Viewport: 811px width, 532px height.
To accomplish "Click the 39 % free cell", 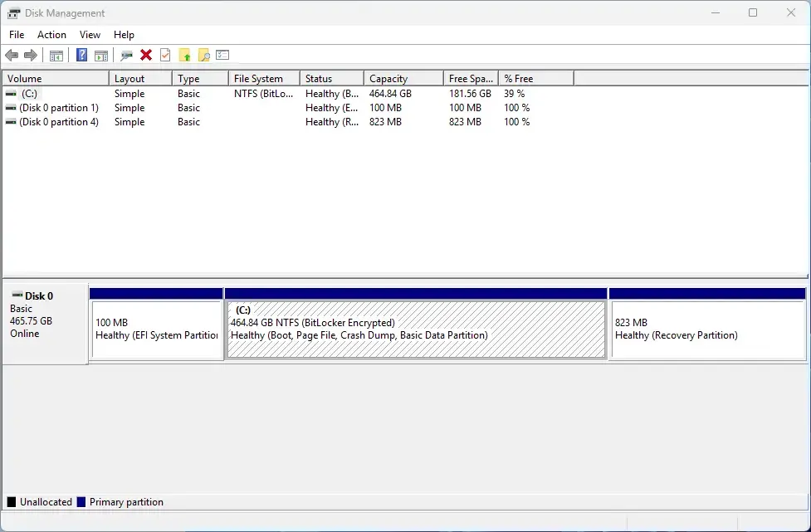I will 515,94.
